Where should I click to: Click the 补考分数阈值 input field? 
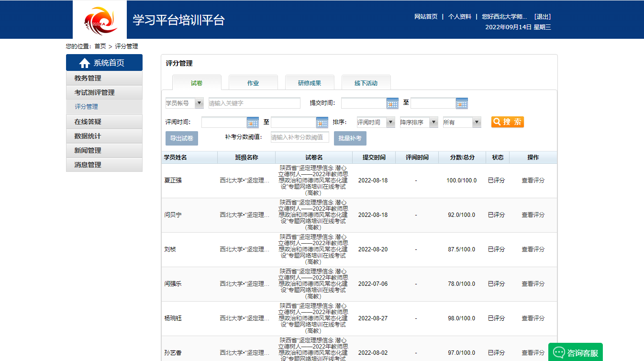point(300,137)
